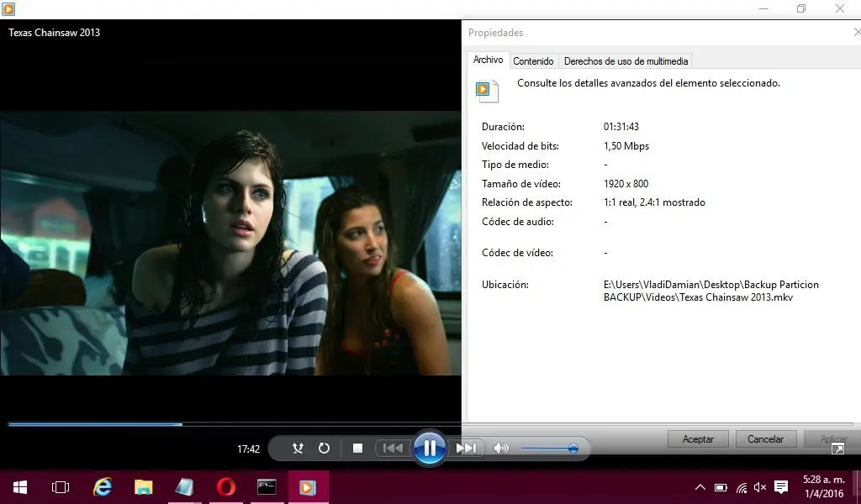The image size is (861, 504).
Task: Click the Aceptar button
Action: [x=698, y=439]
